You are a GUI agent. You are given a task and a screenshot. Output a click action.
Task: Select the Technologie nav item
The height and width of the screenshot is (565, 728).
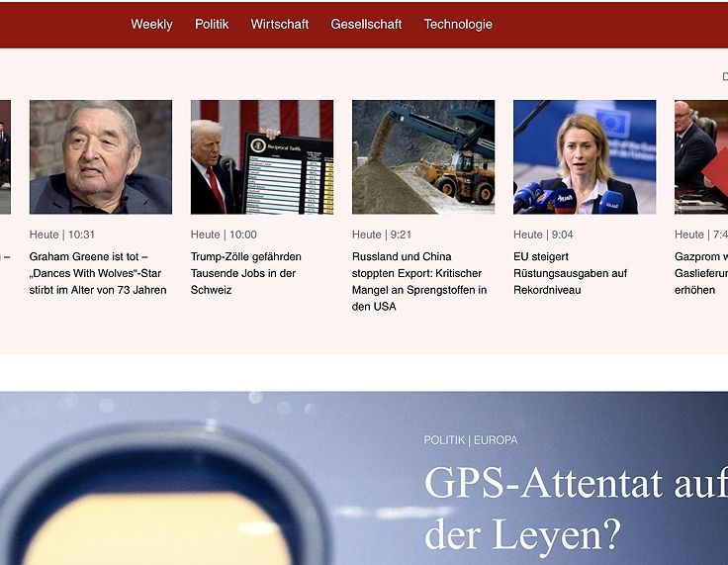pos(458,24)
